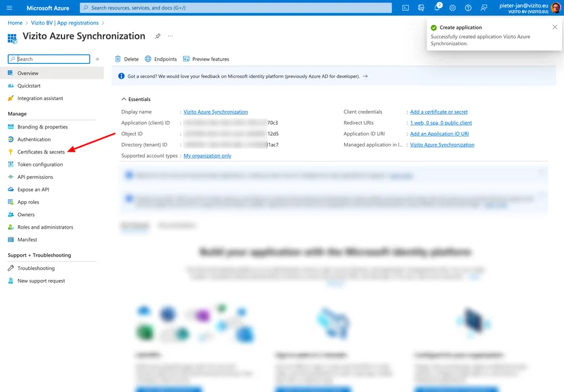Send feedback via the megaphone icon

click(x=484, y=8)
